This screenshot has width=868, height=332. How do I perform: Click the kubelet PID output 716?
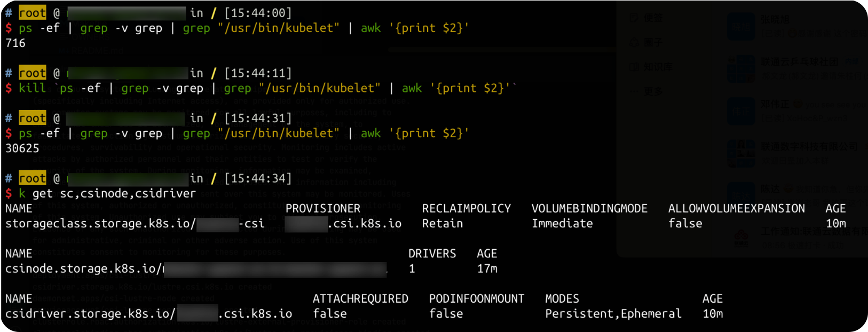(x=15, y=43)
